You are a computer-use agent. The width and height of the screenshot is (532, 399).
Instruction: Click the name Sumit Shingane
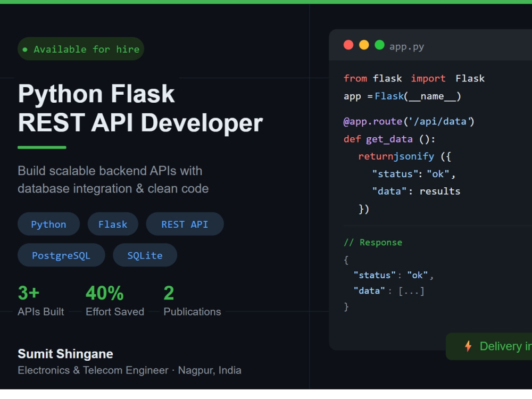pos(65,354)
